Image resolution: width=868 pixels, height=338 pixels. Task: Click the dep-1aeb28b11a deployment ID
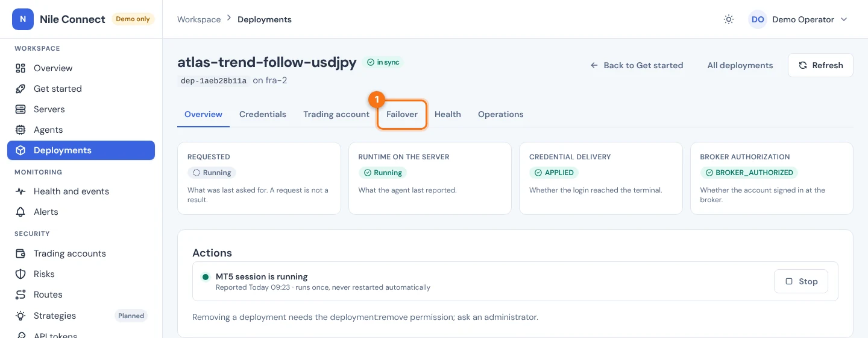(213, 80)
